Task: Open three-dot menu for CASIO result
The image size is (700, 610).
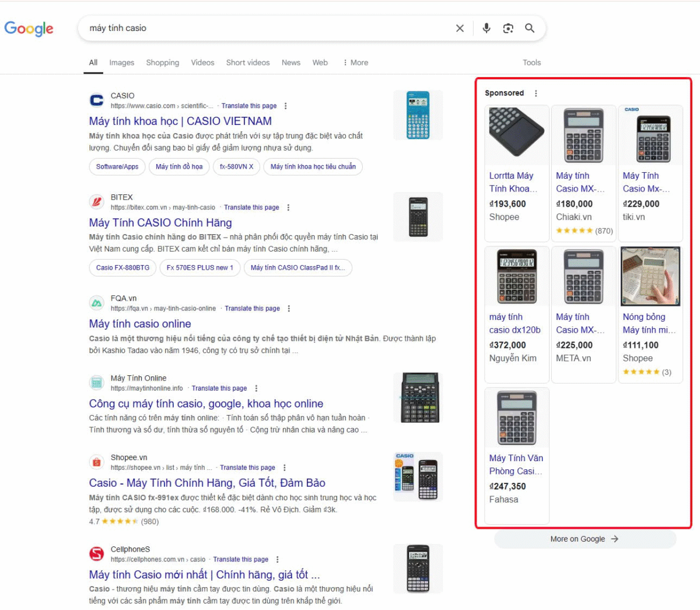Action: tap(285, 106)
